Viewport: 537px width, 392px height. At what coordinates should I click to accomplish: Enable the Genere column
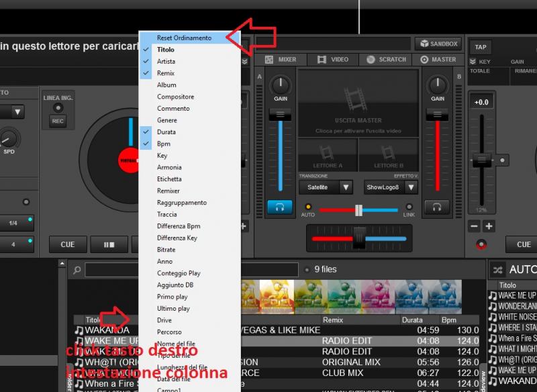click(x=190, y=120)
